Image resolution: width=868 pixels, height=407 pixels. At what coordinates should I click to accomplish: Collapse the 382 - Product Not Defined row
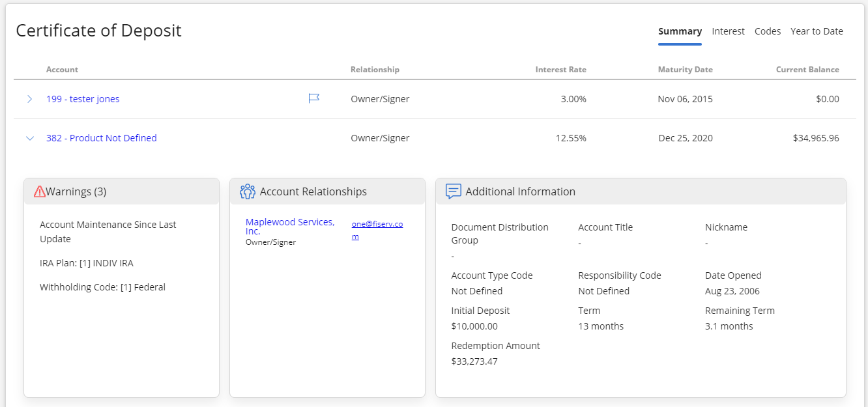(29, 138)
